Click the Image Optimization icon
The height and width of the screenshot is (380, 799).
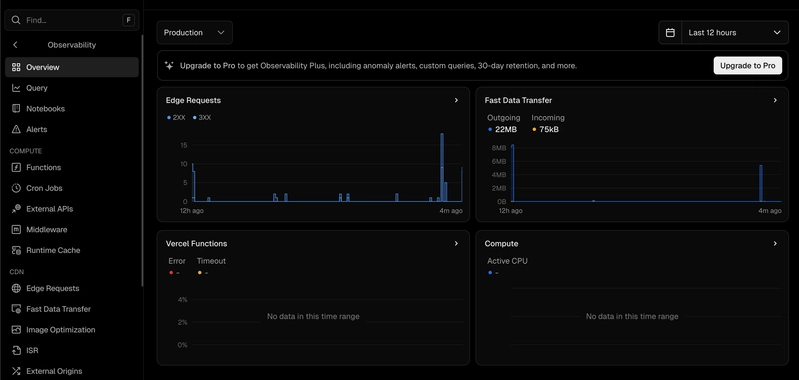[x=16, y=330]
